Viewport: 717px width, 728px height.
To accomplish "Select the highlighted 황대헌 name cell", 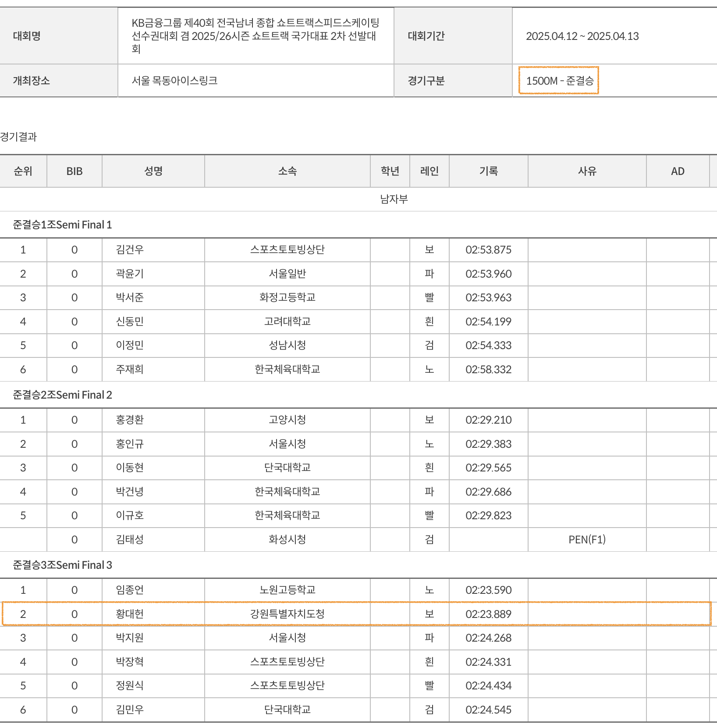I will [130, 614].
